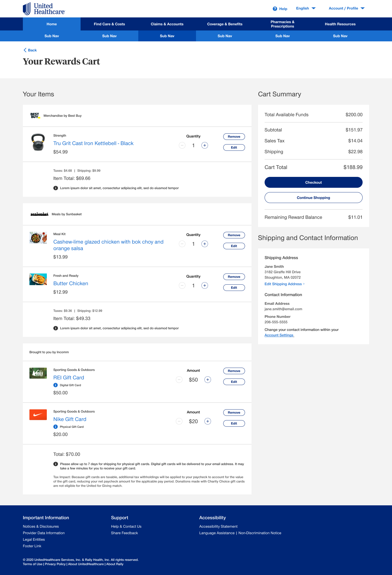Open Pharmacies & Prescriptions menu
Screen dimensions: 392x575
[x=283, y=24]
